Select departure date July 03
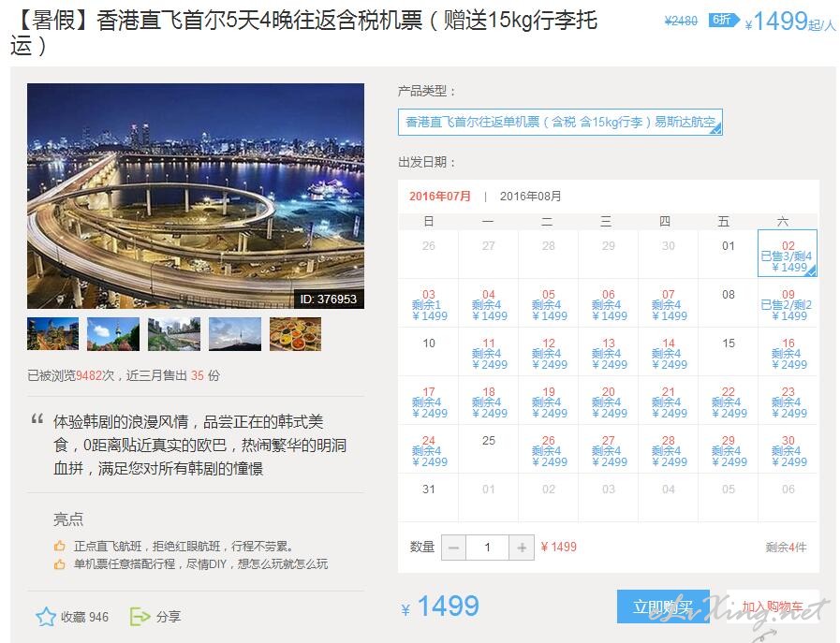Screen dimensions: 840x643 tap(429, 303)
